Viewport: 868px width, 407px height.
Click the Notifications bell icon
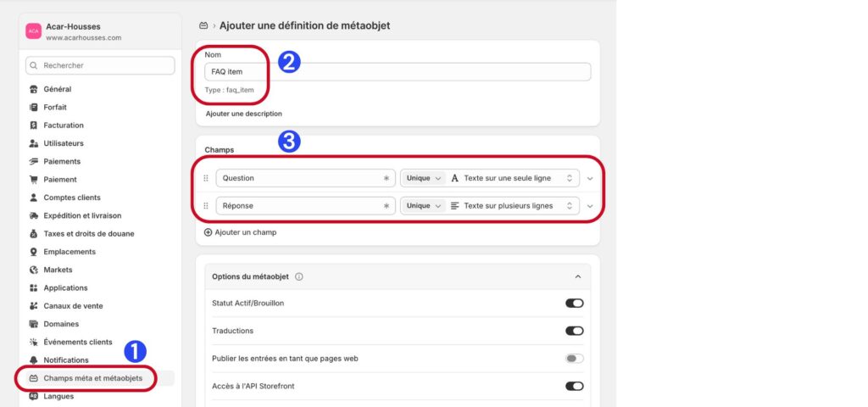(x=33, y=360)
